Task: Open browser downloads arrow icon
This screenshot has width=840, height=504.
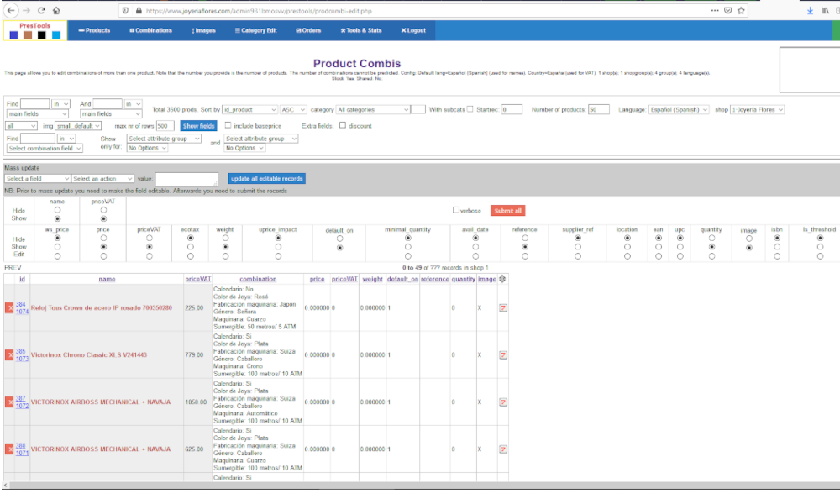Action: 810,11
